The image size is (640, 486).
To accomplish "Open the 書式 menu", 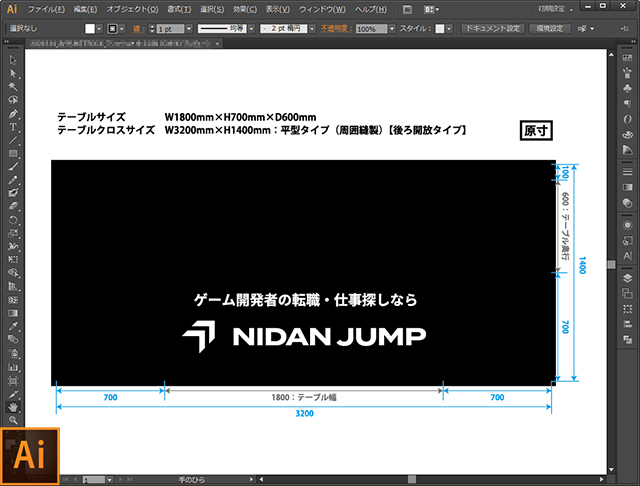I will coord(179,9).
